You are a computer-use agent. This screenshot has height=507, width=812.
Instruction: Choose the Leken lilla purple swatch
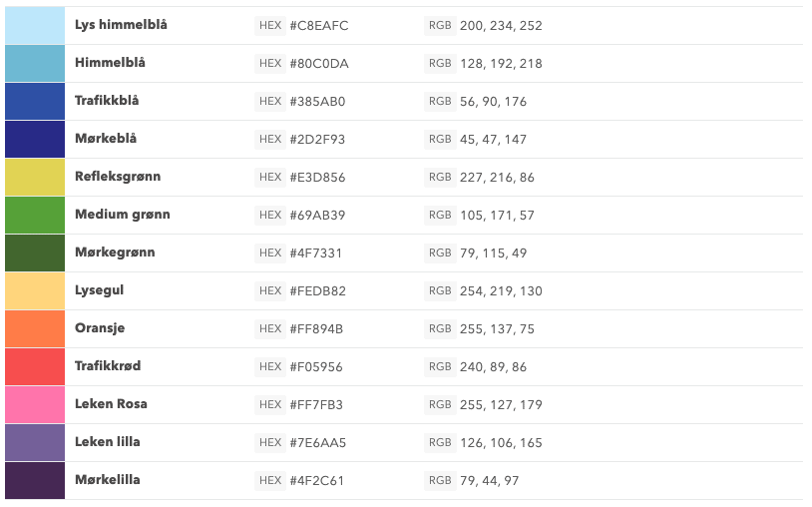35,442
